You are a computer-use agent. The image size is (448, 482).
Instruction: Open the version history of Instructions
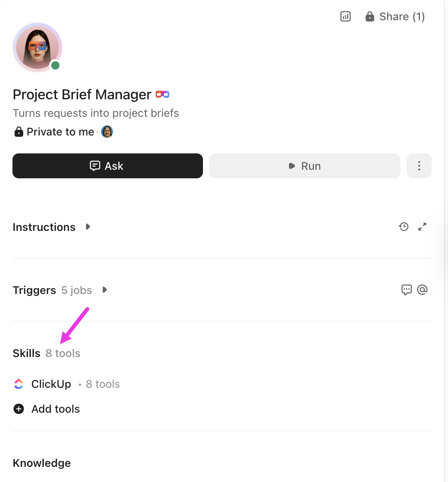[404, 227]
